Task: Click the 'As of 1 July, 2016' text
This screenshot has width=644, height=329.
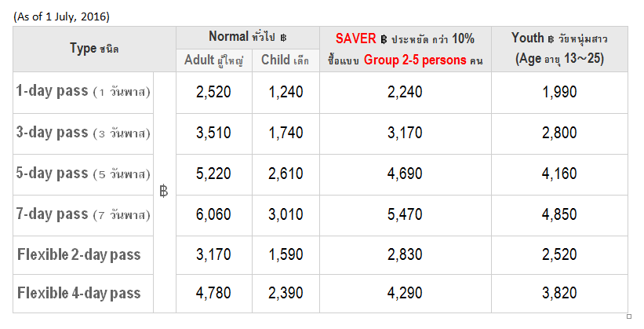Action: (x=62, y=16)
